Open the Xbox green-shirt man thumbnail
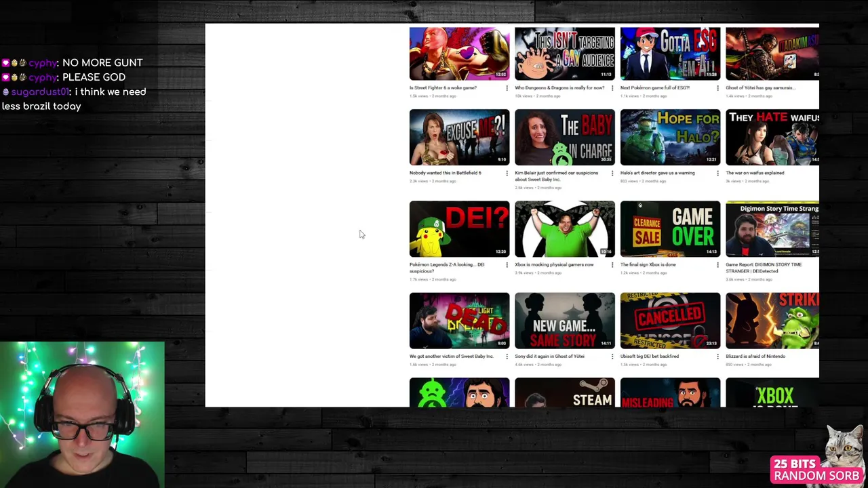Image resolution: width=868 pixels, height=488 pixels. pos(565,229)
